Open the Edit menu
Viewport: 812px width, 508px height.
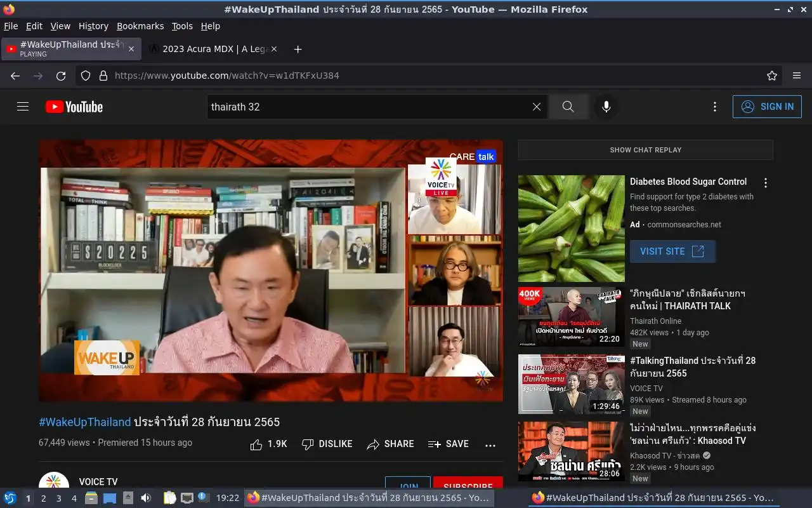click(34, 26)
